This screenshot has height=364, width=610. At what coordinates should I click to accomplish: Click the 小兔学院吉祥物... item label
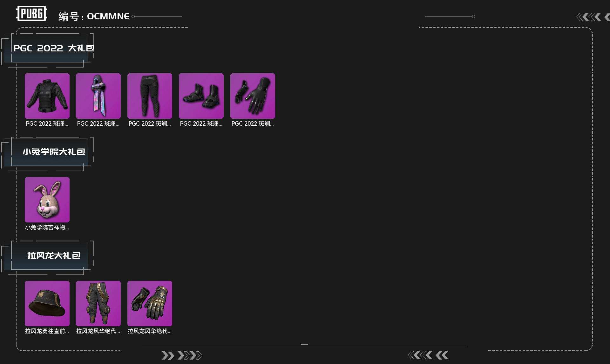(x=47, y=227)
